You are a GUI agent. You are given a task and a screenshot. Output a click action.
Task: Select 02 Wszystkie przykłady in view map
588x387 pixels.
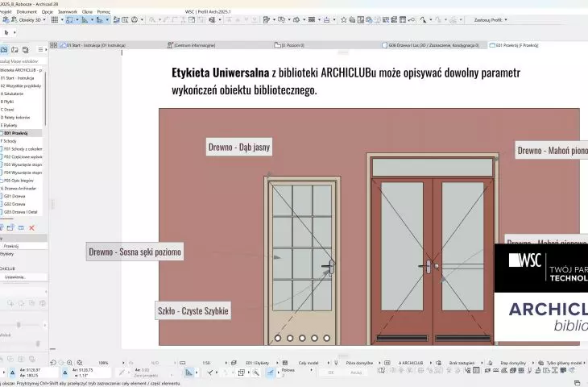[x=21, y=86]
